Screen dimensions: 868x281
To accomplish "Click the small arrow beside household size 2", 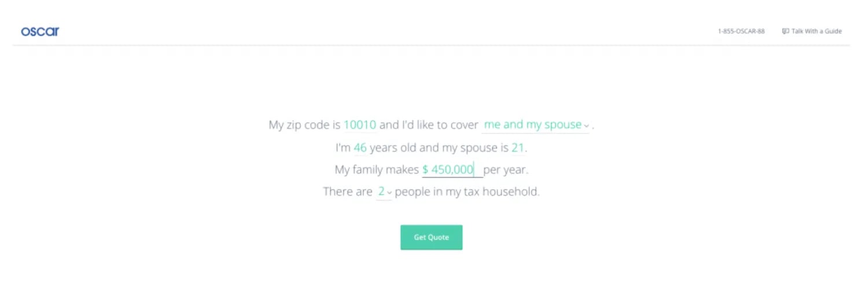I will click(389, 193).
